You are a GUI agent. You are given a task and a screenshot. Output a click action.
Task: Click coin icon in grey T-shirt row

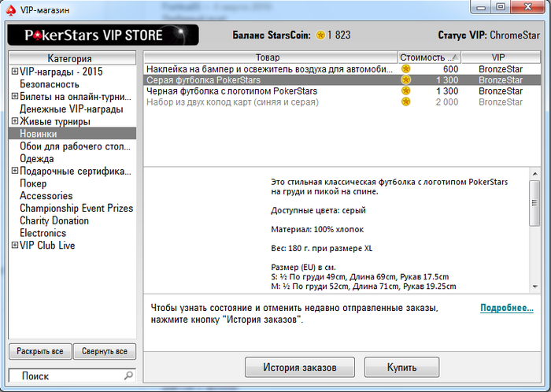(406, 80)
